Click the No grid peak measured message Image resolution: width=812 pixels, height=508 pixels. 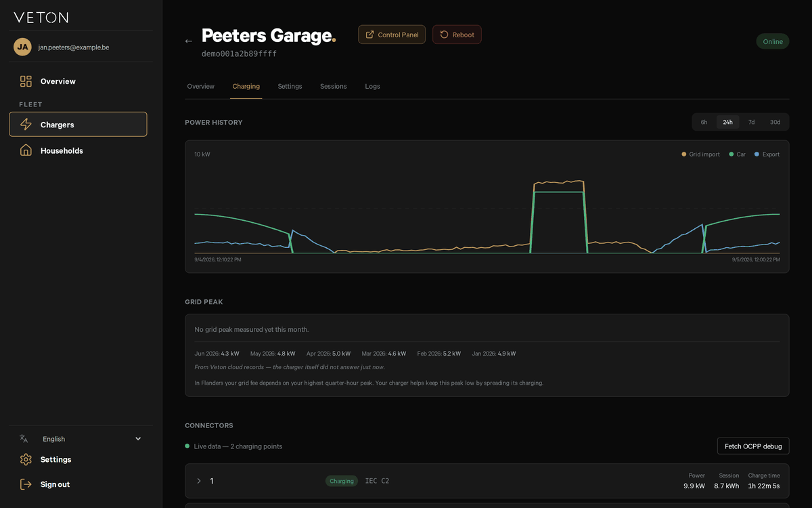pos(251,329)
